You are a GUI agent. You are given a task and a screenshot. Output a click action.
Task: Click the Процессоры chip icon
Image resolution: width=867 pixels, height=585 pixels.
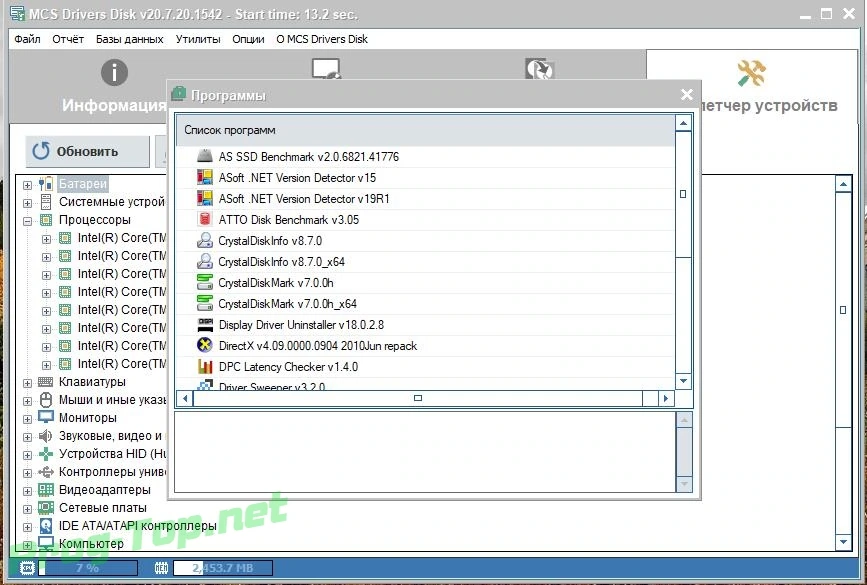46,220
